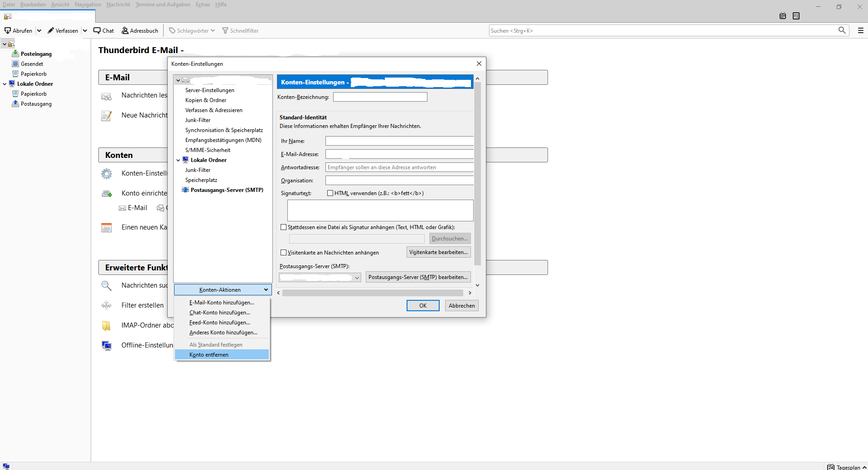Close the Konten-Einstellungen dialog with X

point(479,64)
